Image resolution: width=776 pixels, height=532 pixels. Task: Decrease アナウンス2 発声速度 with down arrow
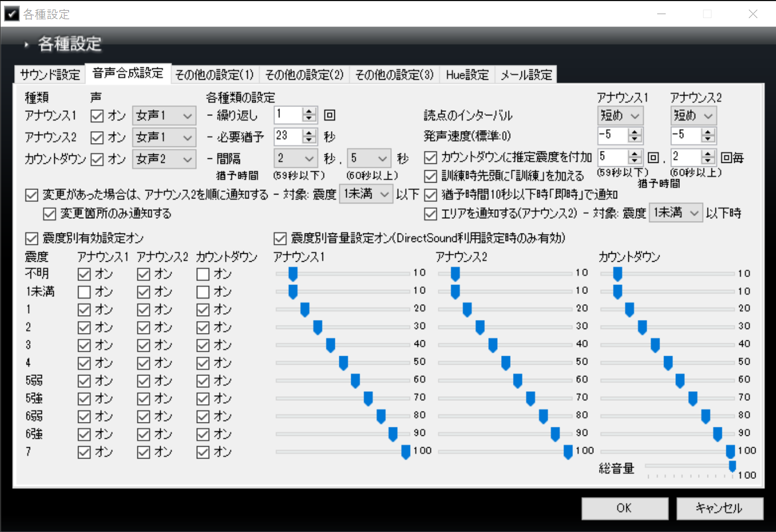click(708, 139)
